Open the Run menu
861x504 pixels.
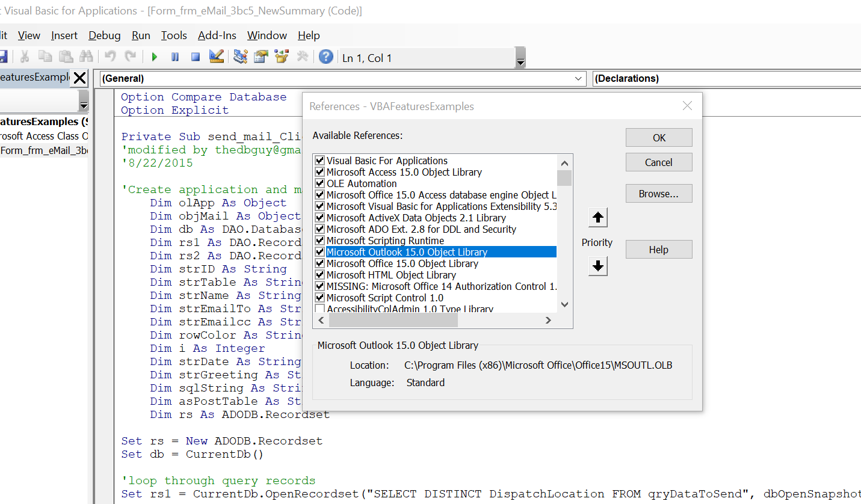(141, 35)
